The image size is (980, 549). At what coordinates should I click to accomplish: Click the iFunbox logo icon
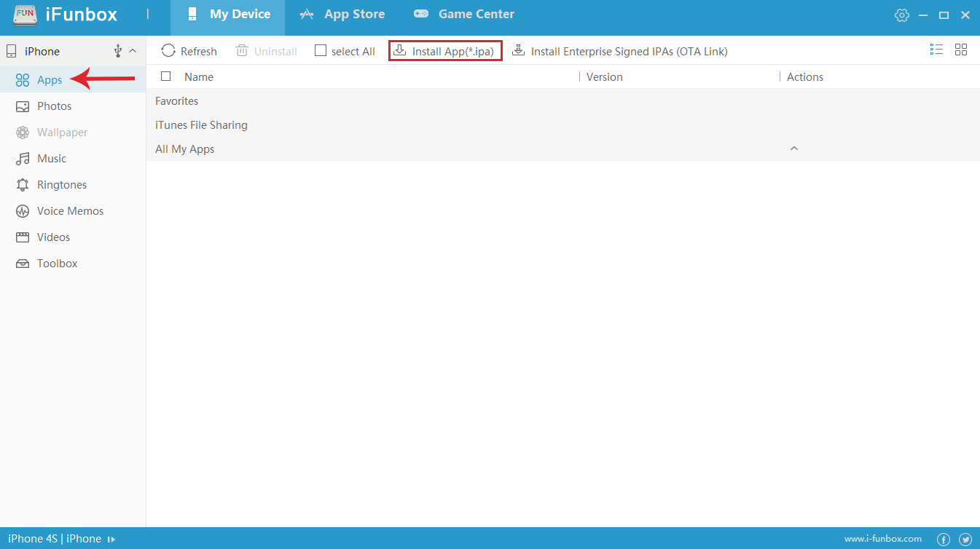pos(26,15)
